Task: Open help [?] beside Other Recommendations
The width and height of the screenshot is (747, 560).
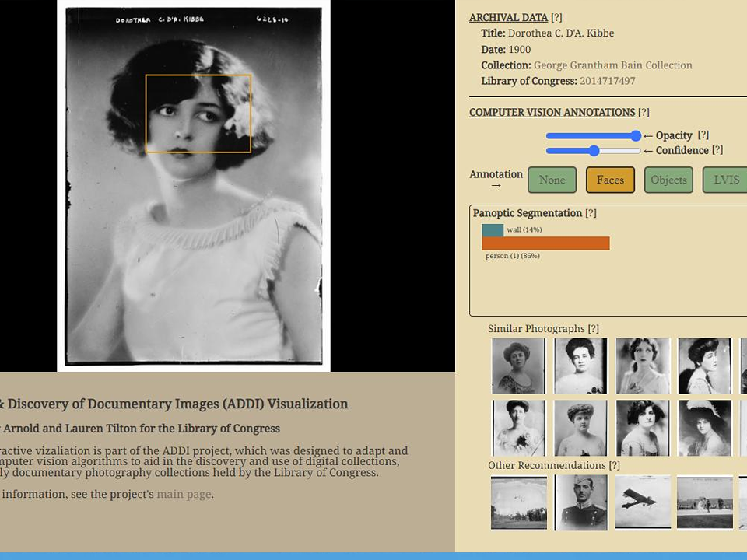Action: (x=614, y=465)
